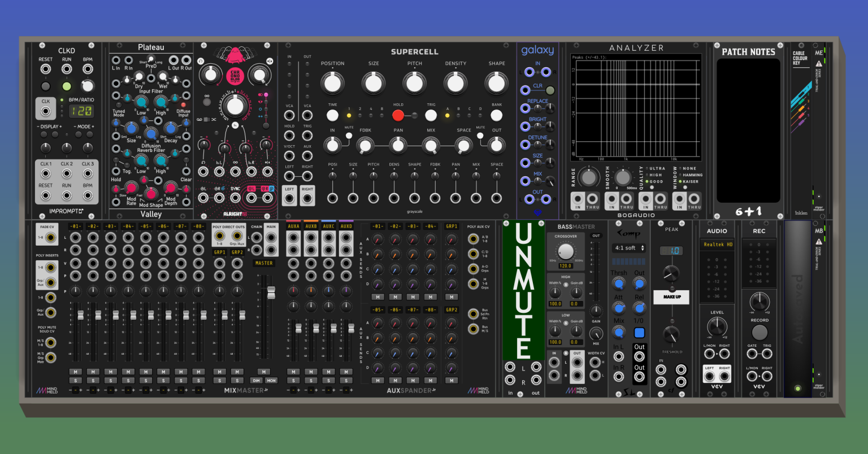Click the MASTER fader handle

click(x=271, y=293)
